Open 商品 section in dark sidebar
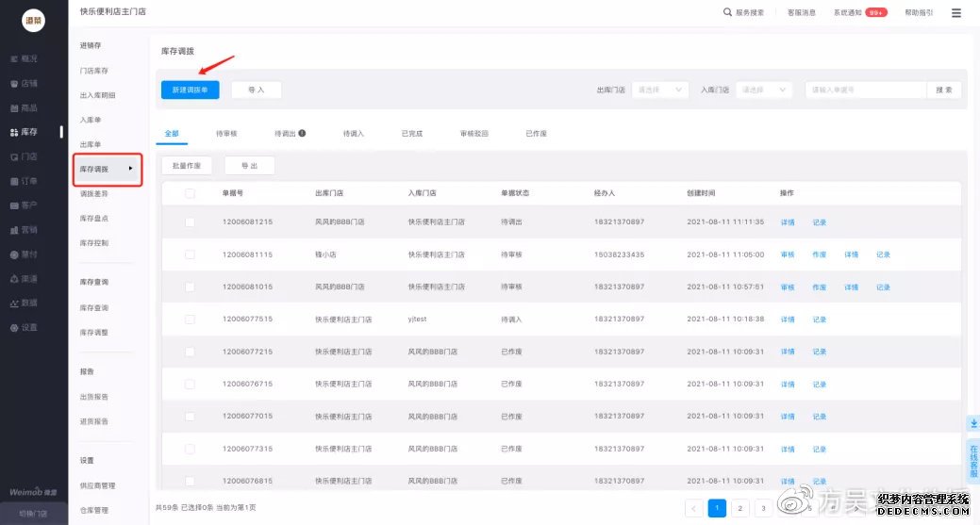This screenshot has height=525, width=980. tap(24, 108)
